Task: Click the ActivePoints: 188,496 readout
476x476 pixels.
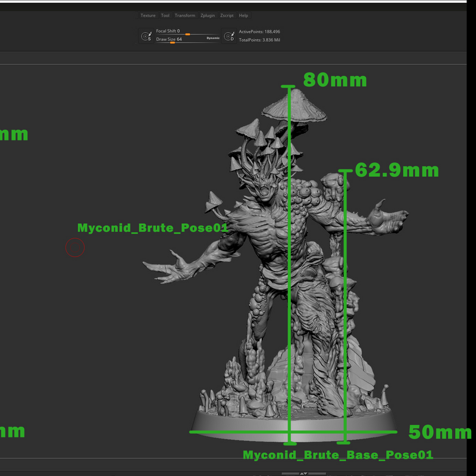Action: pyautogui.click(x=259, y=32)
